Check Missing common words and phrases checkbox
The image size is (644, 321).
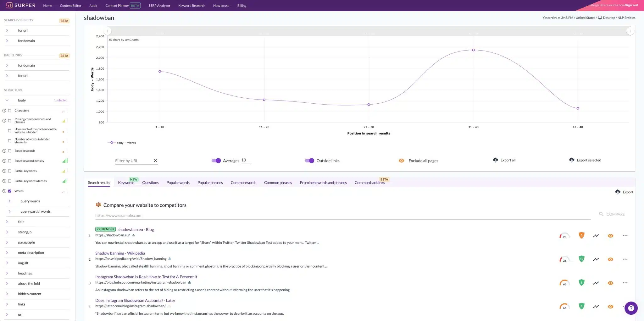tap(9, 121)
